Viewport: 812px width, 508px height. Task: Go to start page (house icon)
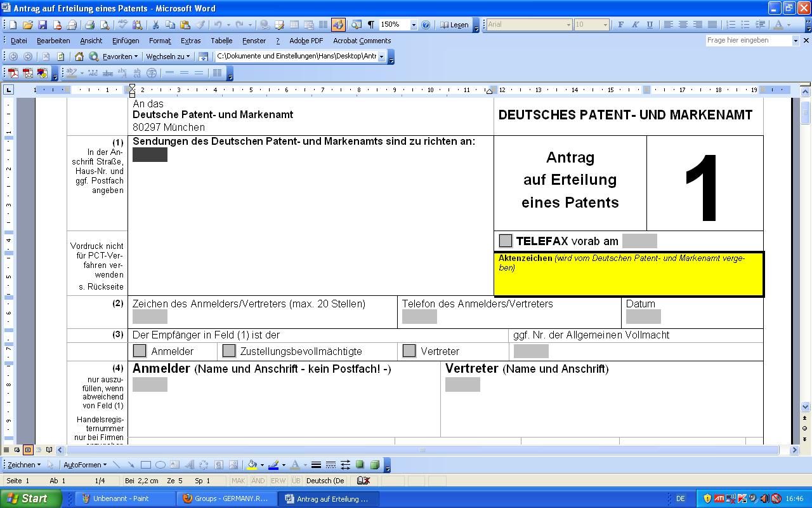(79, 57)
